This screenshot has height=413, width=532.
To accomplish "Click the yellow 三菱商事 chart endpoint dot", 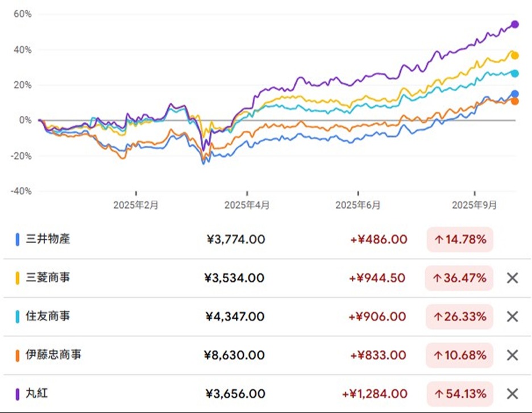I will coord(515,56).
